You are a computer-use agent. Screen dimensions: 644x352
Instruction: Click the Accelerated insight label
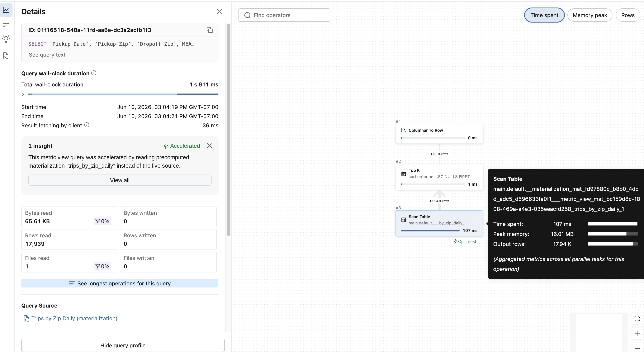pos(182,146)
